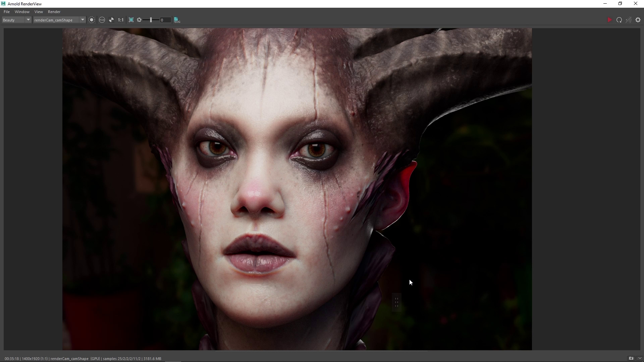Open the Window menu
The width and height of the screenshot is (644, 362).
pos(22,11)
